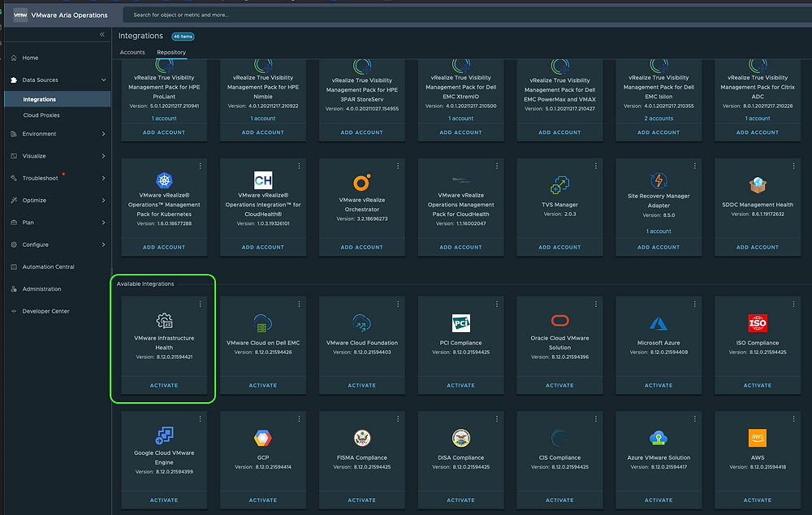Screen dimensions: 812x515
Task: Switch to the Accounts tab
Action: point(132,52)
